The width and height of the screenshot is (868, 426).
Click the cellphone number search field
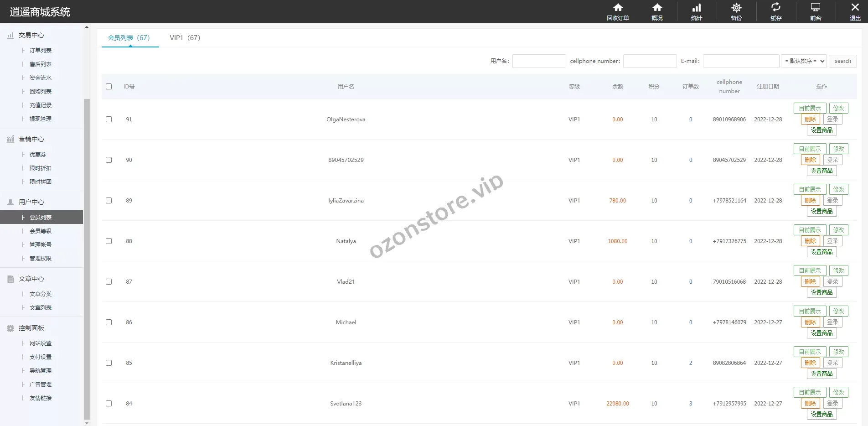(x=650, y=61)
